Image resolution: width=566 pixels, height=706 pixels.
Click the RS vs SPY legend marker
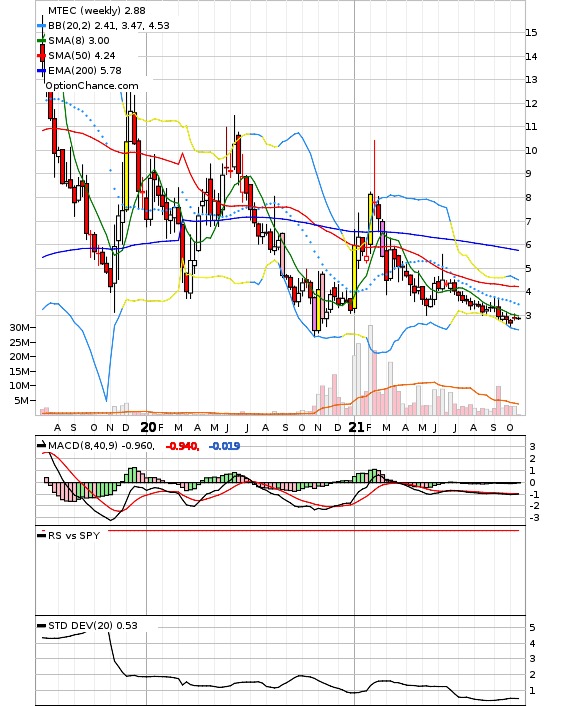tap(41, 535)
